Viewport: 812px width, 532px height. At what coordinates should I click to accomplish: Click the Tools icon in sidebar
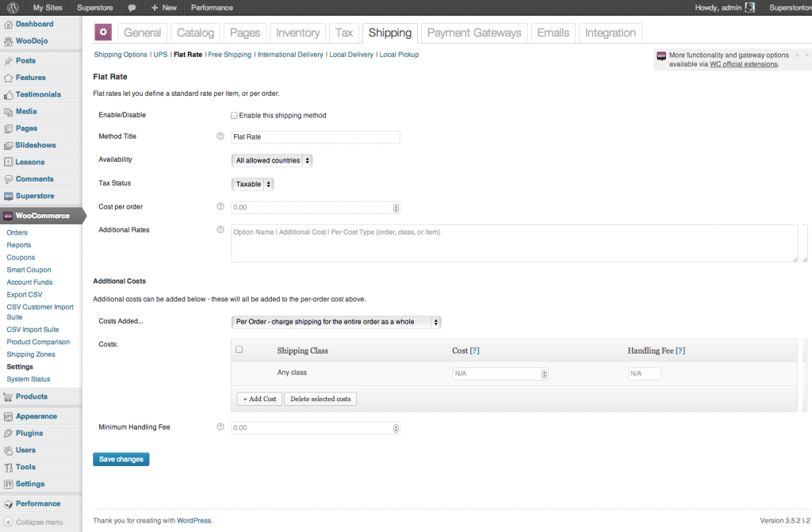[x=8, y=468]
